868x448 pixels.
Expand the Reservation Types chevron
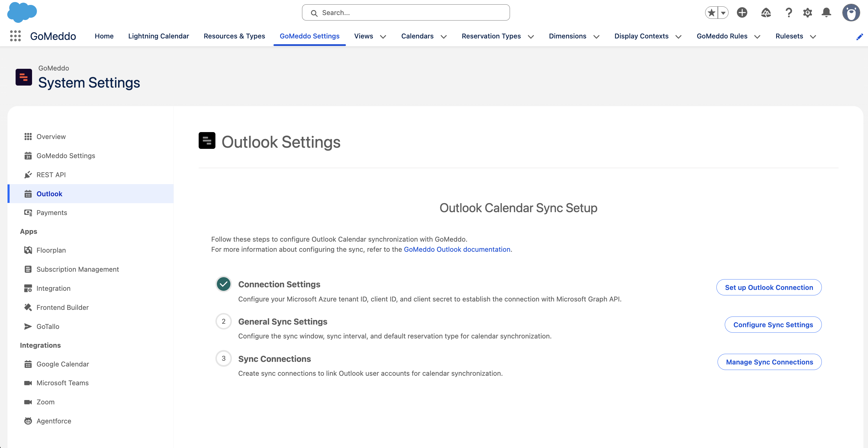531,37
